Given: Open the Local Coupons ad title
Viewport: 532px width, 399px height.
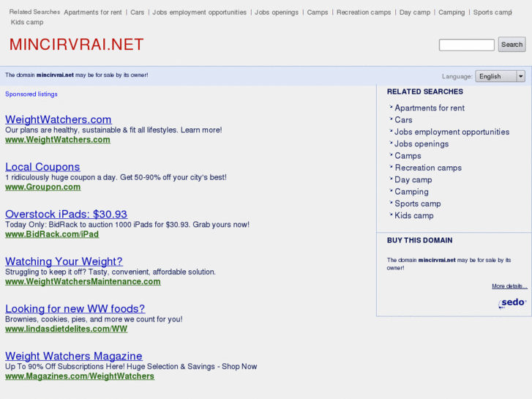Looking at the screenshot, I should tap(42, 166).
